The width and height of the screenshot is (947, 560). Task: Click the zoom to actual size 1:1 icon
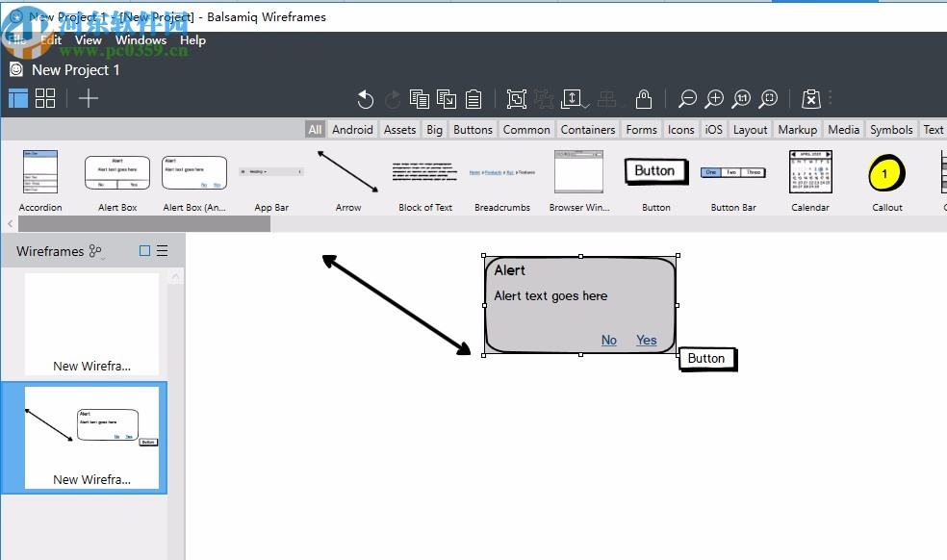pyautogui.click(x=741, y=99)
